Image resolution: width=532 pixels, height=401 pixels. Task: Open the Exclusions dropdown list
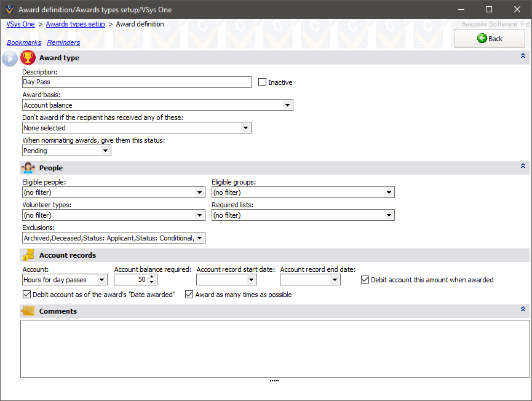click(199, 238)
